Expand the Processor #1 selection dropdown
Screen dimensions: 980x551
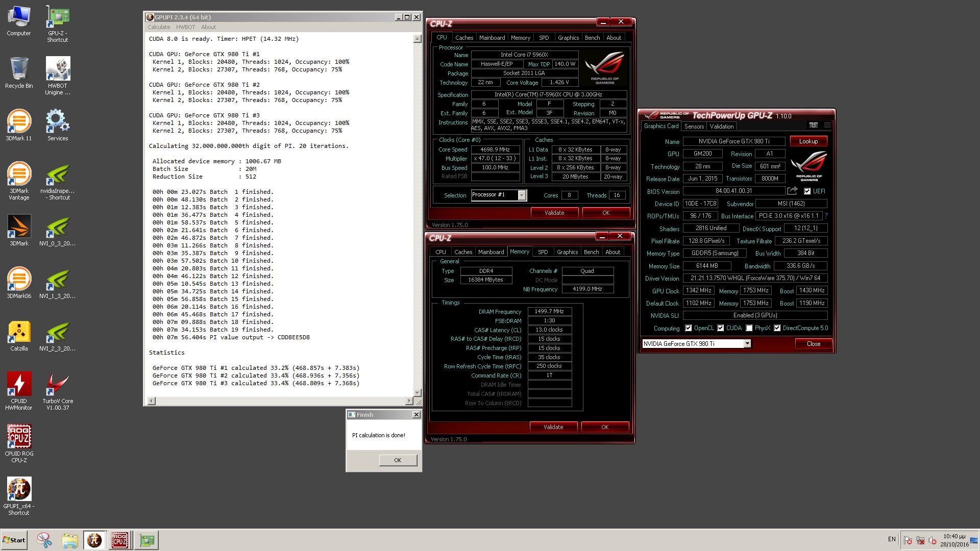tap(522, 195)
